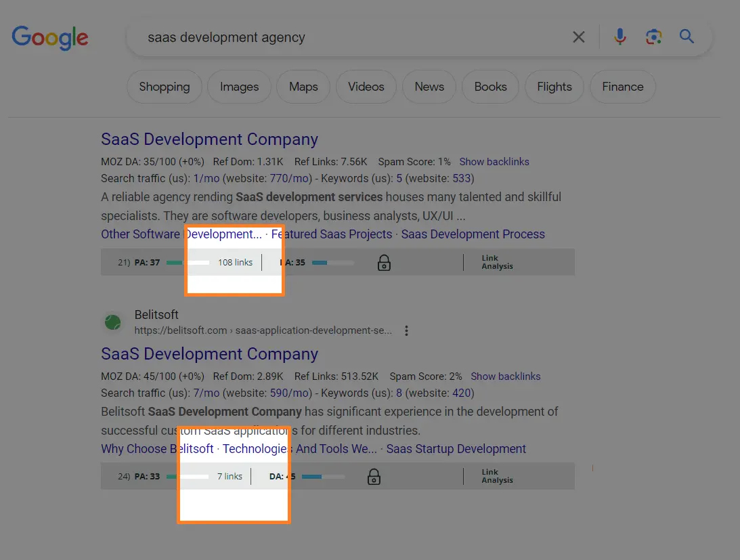Click the 'Belitsoft' site name above the URL
The width and height of the screenshot is (740, 560).
156,314
